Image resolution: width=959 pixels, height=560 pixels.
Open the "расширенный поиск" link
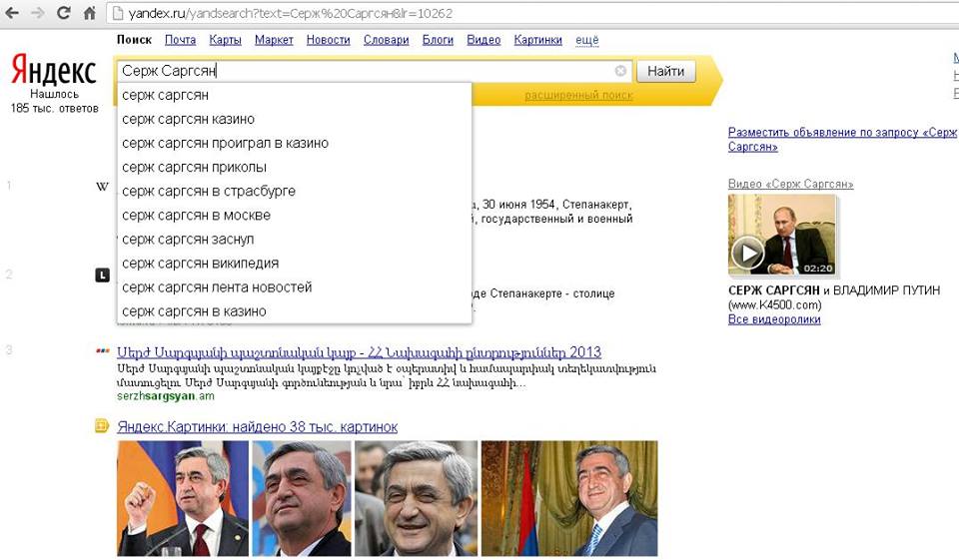(x=578, y=95)
